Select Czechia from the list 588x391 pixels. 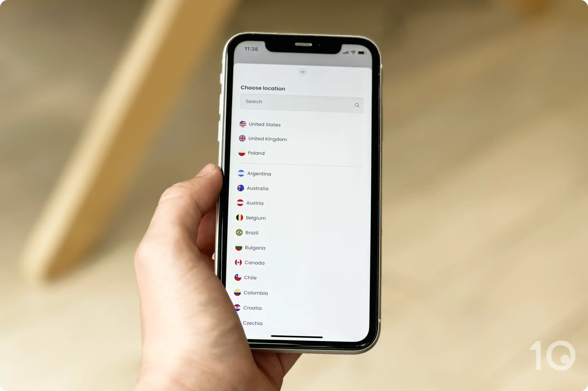tap(253, 323)
